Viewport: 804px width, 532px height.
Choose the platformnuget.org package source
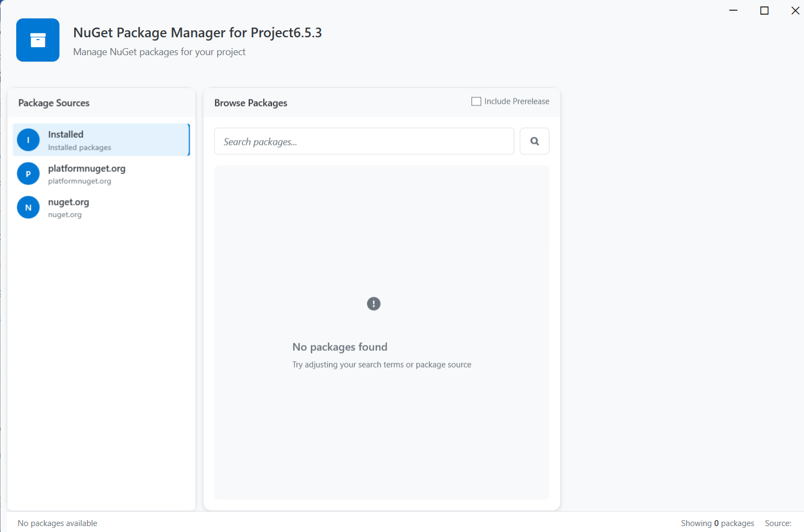pos(101,174)
